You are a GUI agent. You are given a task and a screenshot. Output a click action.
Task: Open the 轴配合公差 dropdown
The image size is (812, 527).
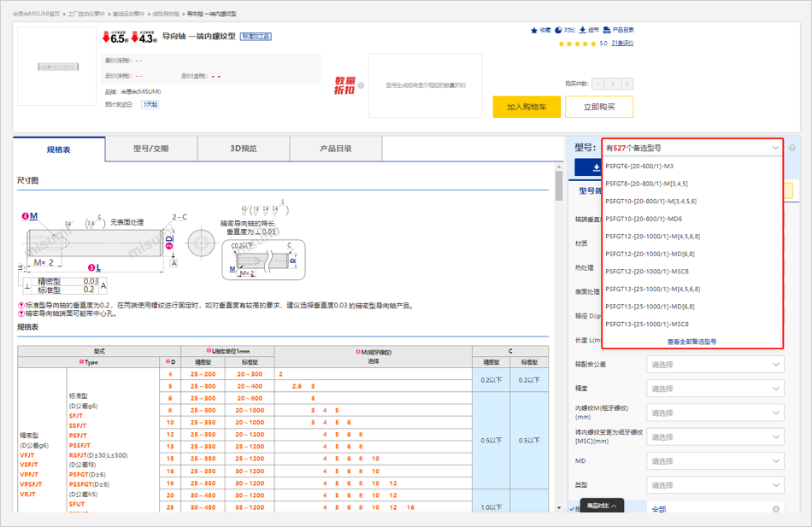[715, 365]
